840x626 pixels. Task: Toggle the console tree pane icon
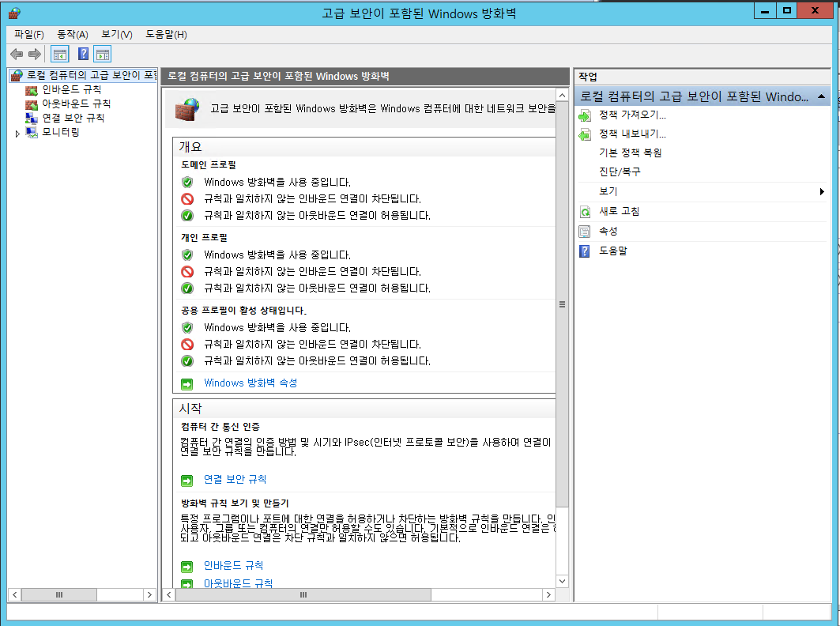pyautogui.click(x=60, y=54)
